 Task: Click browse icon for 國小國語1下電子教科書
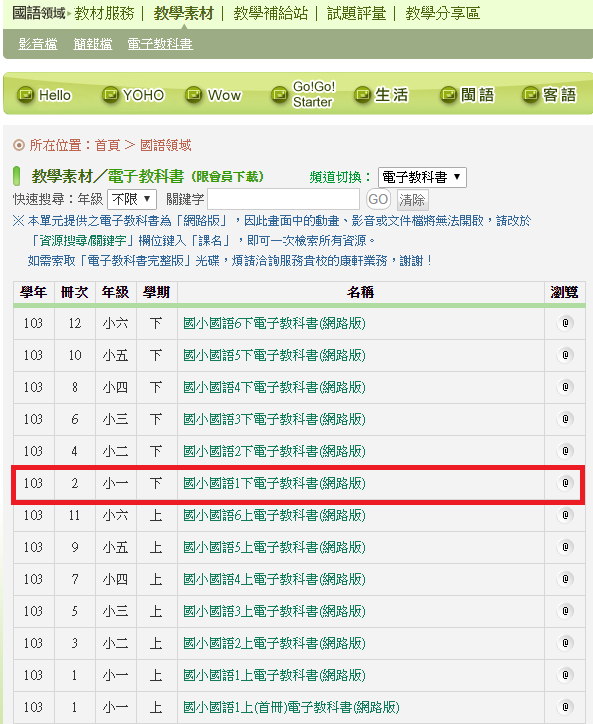tap(565, 483)
